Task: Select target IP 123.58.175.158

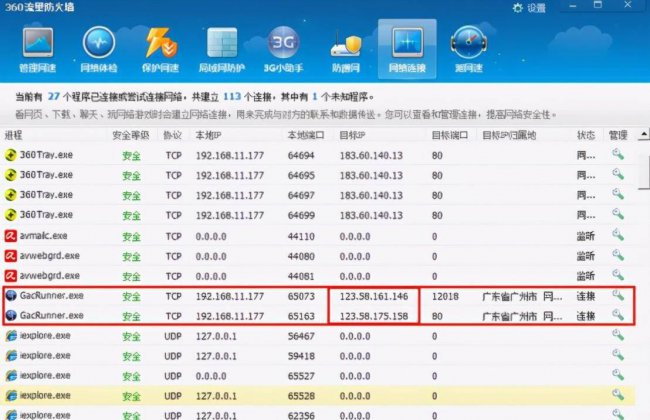Action: [374, 316]
